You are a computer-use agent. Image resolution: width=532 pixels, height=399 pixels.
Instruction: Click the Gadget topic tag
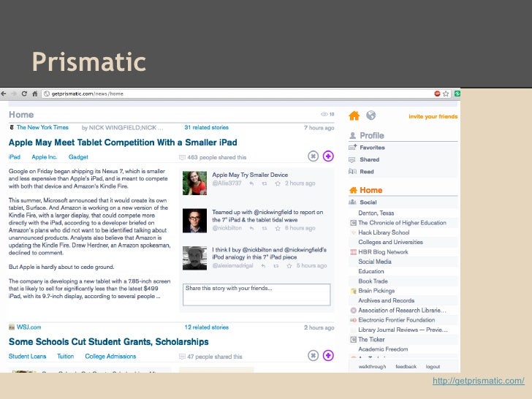[78, 157]
